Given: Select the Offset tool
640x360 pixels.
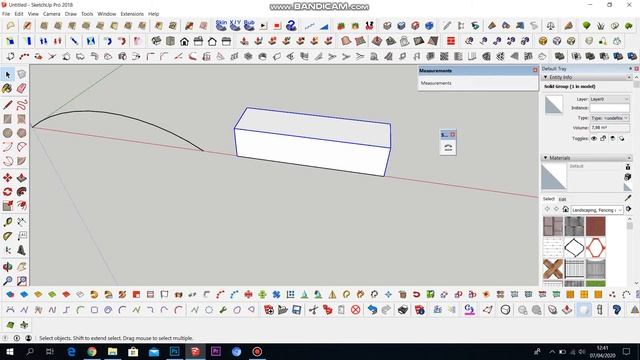Looking at the screenshot, I should tap(22, 205).
